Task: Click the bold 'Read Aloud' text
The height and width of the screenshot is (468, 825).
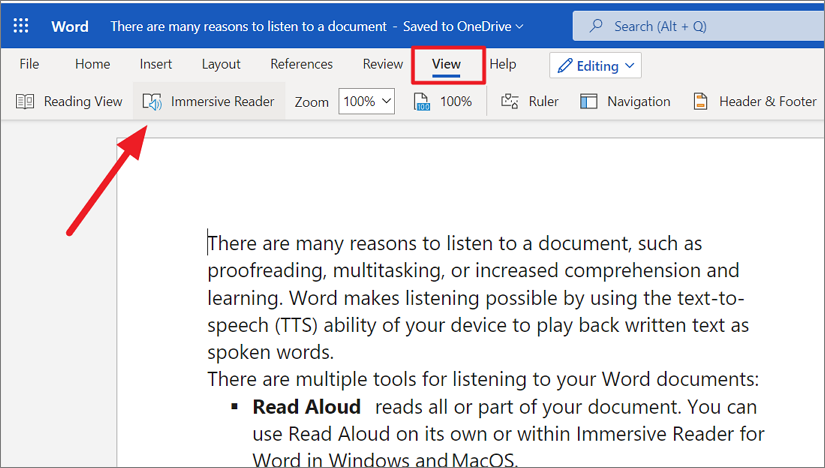Action: [306, 407]
